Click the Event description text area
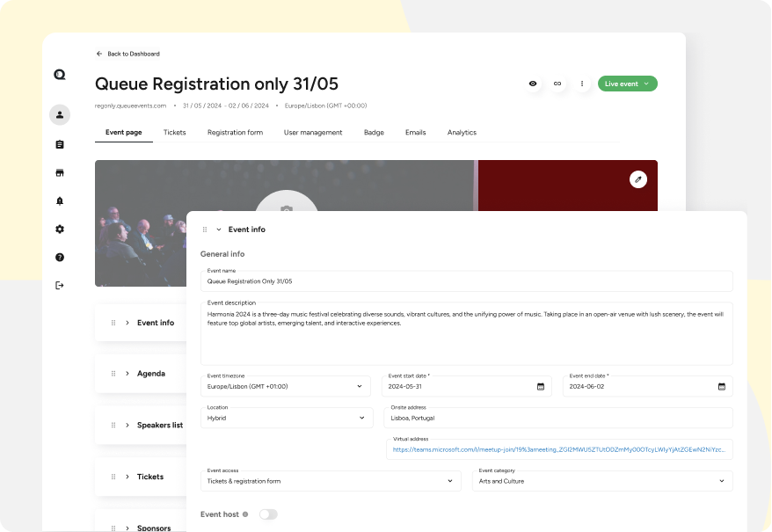This screenshot has width=772, height=532. 467,334
